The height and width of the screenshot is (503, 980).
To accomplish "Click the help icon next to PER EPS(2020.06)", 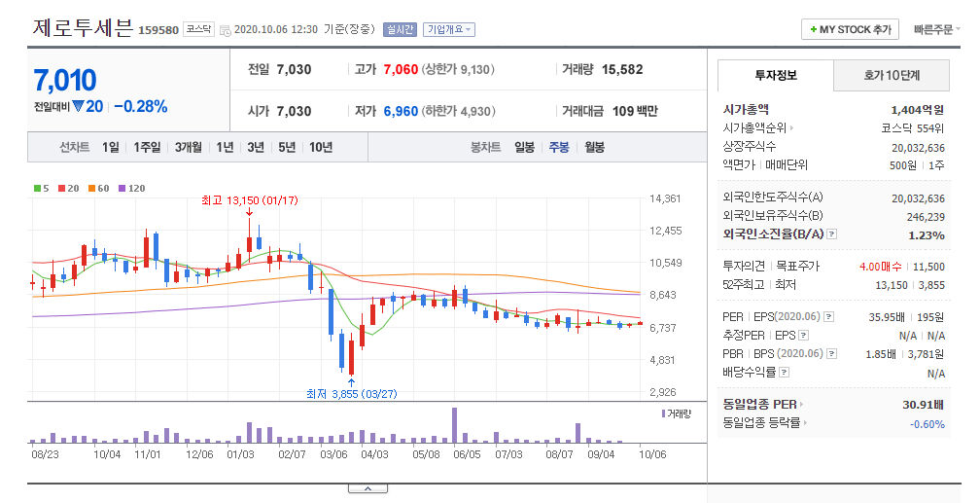I will pyautogui.click(x=828, y=317).
